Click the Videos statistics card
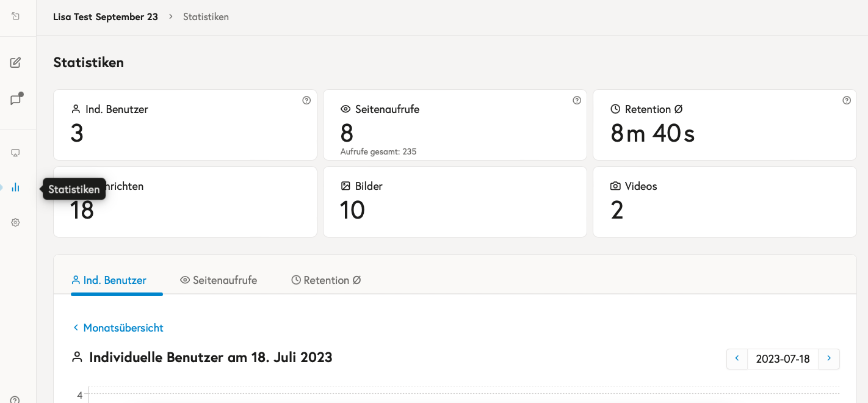The width and height of the screenshot is (868, 403). point(725,201)
